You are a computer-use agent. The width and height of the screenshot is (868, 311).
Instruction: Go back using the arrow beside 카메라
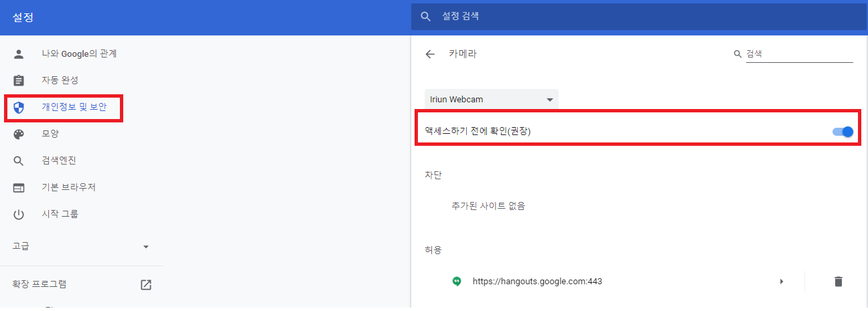(430, 54)
